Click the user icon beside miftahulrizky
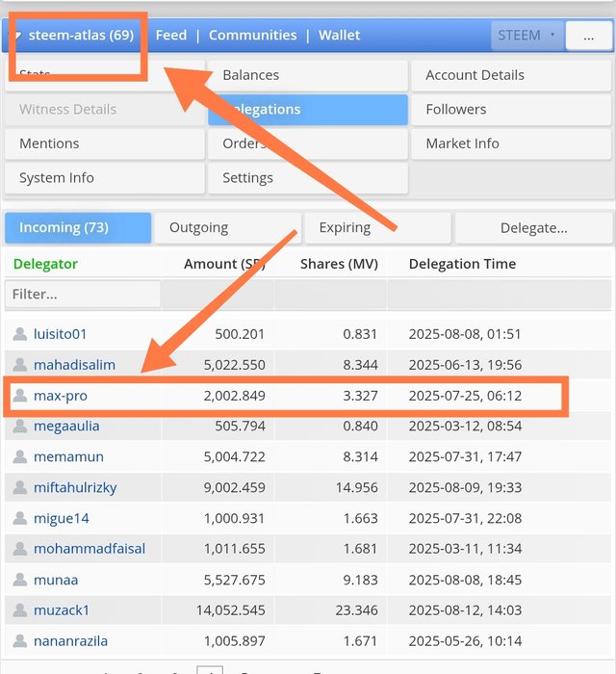This screenshot has width=616, height=674. click(x=20, y=487)
